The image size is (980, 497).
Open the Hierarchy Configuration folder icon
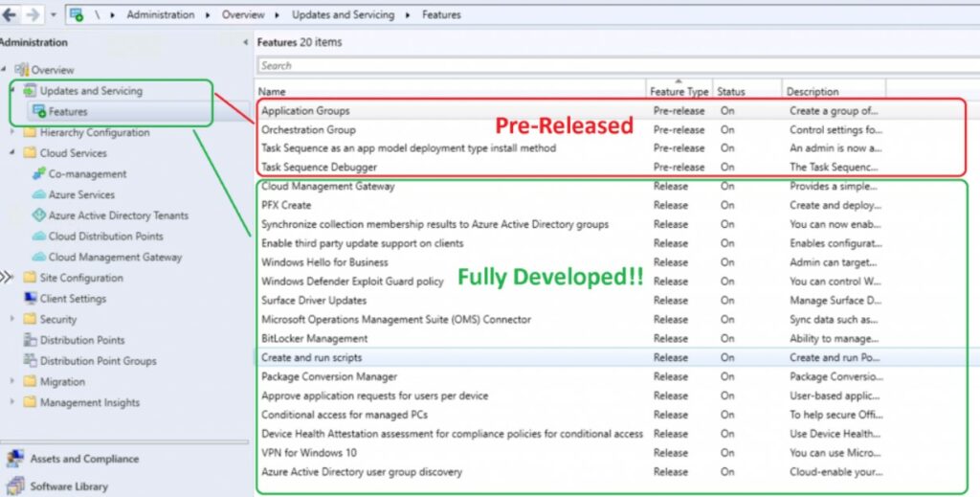pyautogui.click(x=30, y=132)
